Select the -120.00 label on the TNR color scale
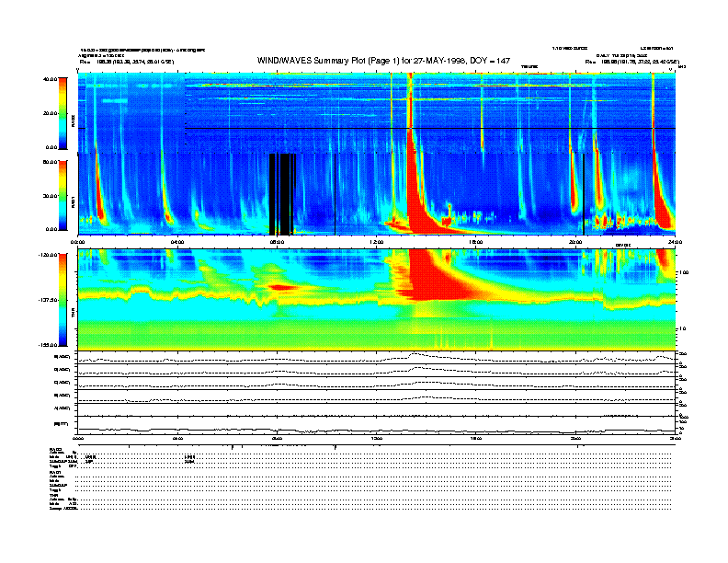This screenshot has height=563, width=728. (48, 255)
